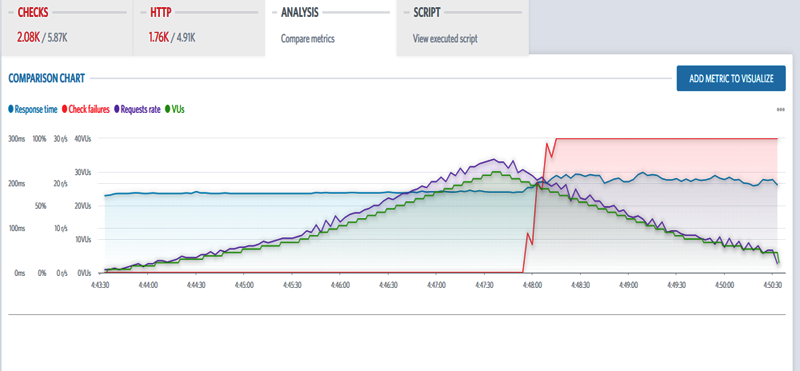Click the 4:43:30 time axis label
Image resolution: width=800 pixels, height=371 pixels.
pyautogui.click(x=99, y=285)
